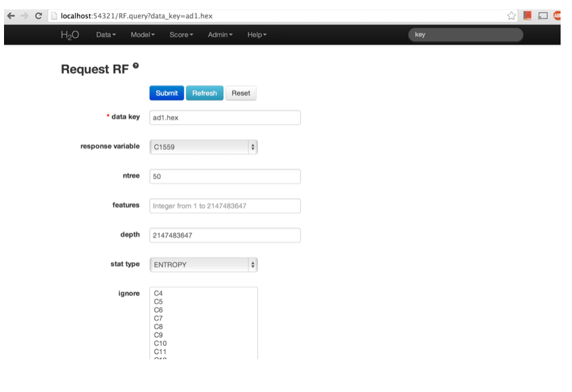The width and height of the screenshot is (572, 392).
Task: Click the ntree input field
Action: [x=224, y=177]
